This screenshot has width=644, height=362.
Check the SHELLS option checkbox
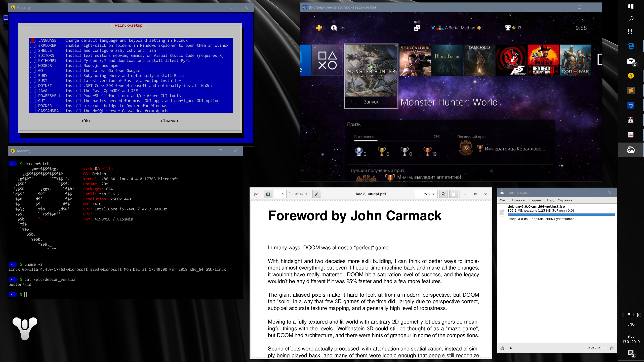pos(32,51)
